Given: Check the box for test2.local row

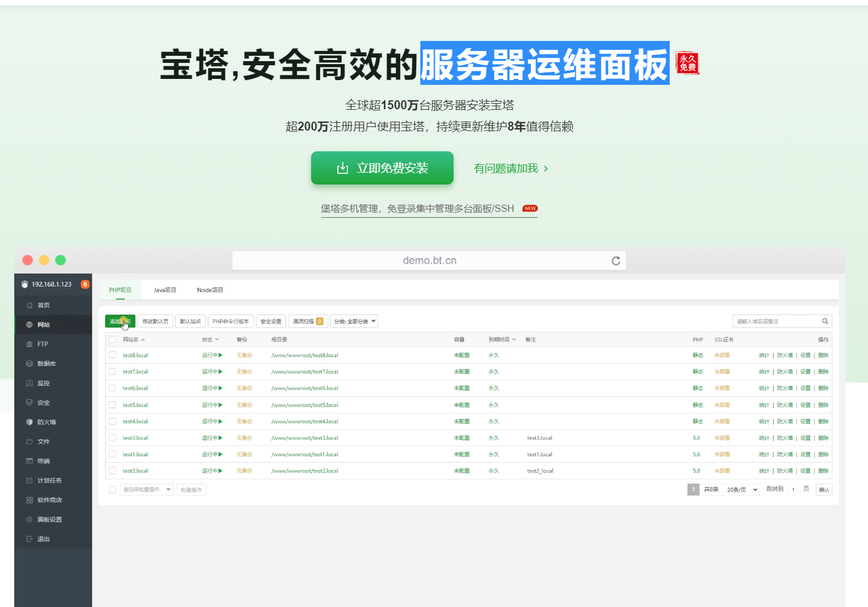Looking at the screenshot, I should click(112, 471).
